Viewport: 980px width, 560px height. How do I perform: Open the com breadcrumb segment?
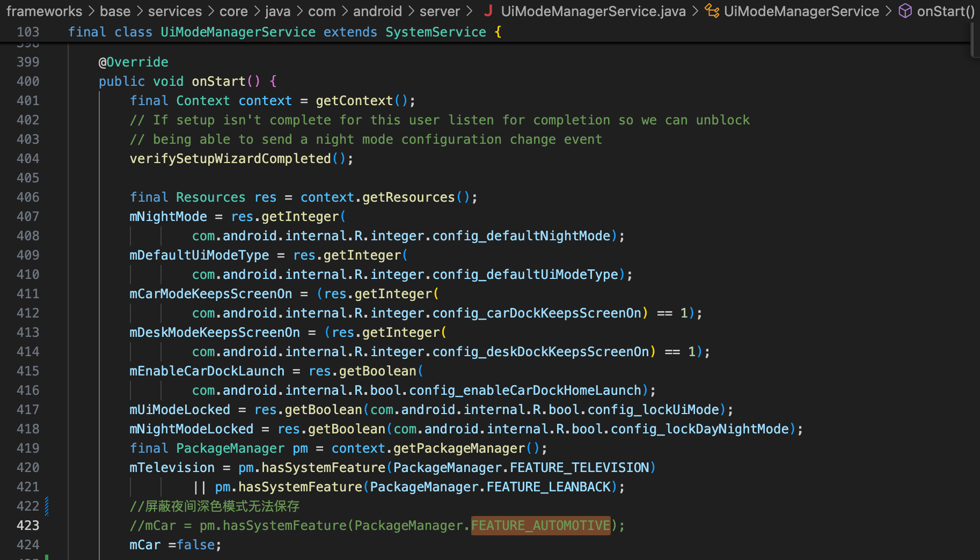321,11
